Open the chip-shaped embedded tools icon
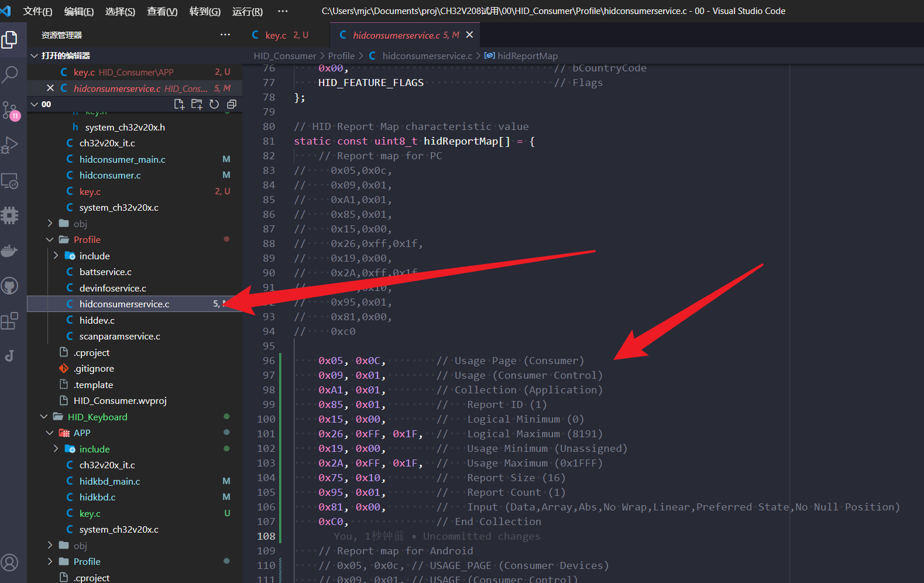Viewport: 924px width, 583px height. 10,215
